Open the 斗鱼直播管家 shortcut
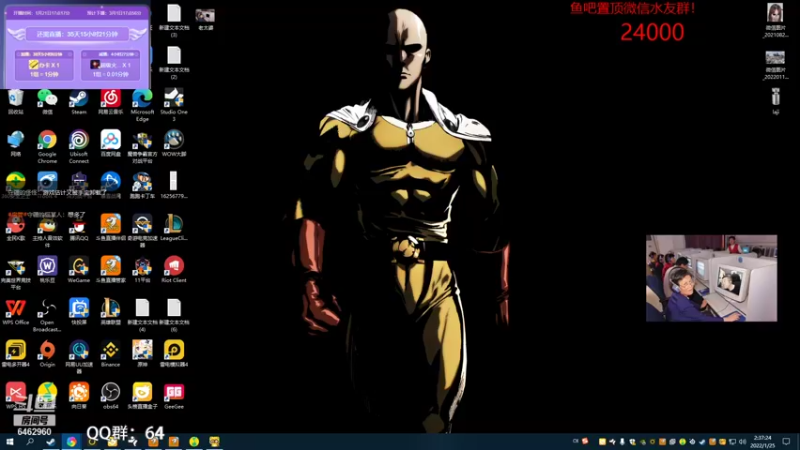Image resolution: width=800 pixels, height=450 pixels. (111, 270)
